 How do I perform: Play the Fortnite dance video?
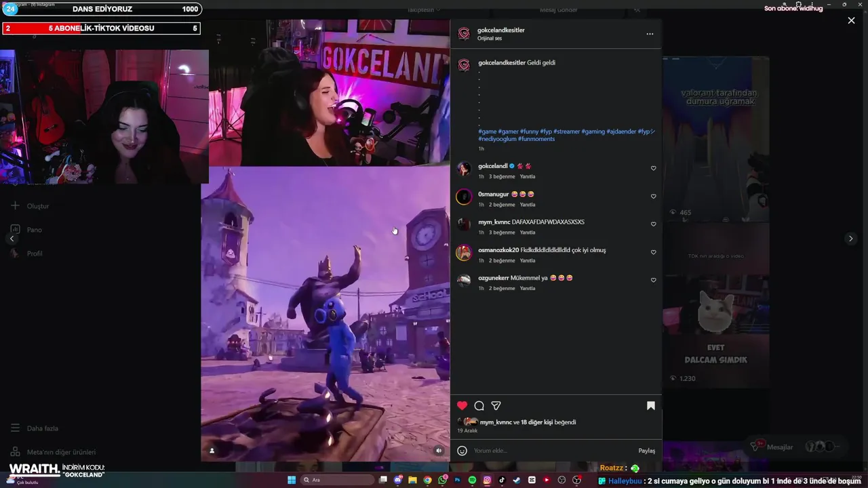tap(325, 314)
